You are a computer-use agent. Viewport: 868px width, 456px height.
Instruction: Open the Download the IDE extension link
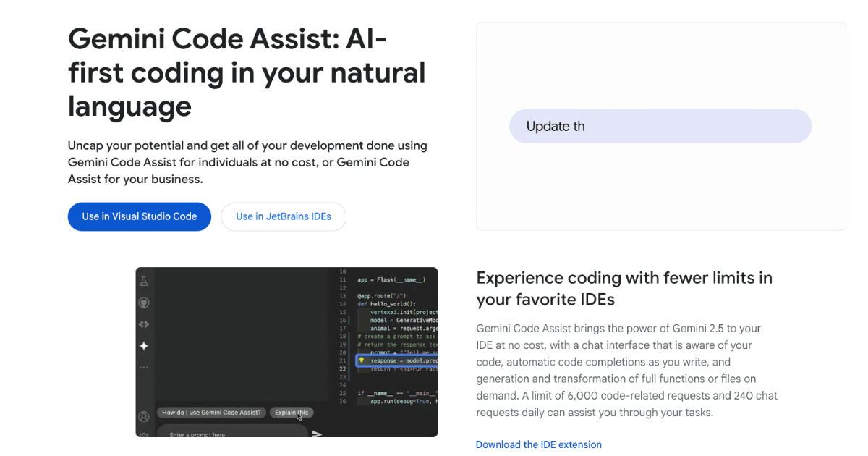pos(539,444)
